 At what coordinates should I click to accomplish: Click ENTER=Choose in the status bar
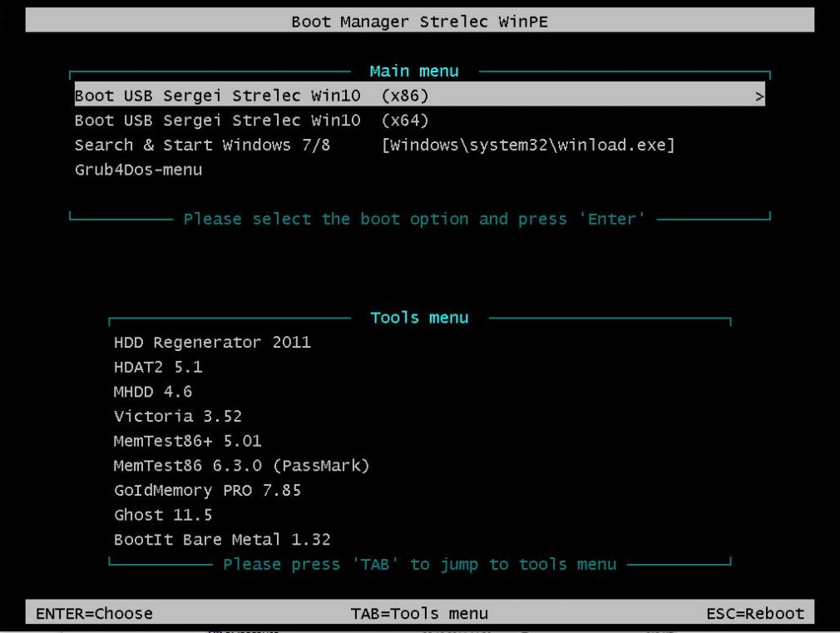click(x=94, y=613)
